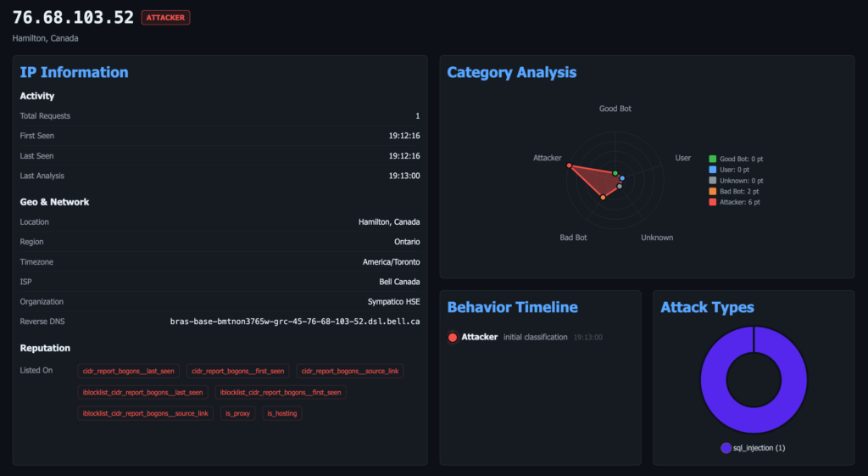Toggle the Attacker red legend swatch
This screenshot has height=476, width=868.
[713, 202]
